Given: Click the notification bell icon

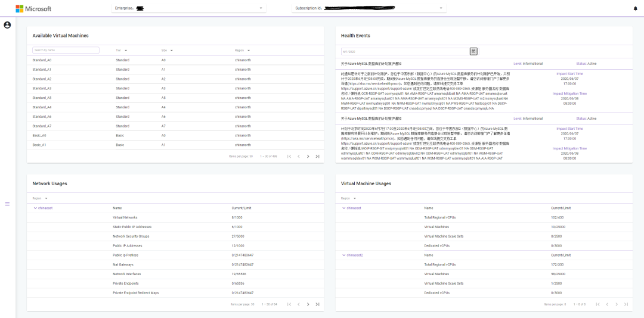Looking at the screenshot, I should [636, 8].
